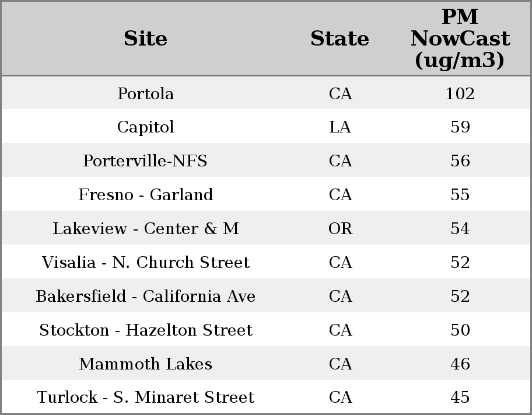Click the CA state cell in Turlock row
This screenshot has width=532, height=415.
point(340,397)
